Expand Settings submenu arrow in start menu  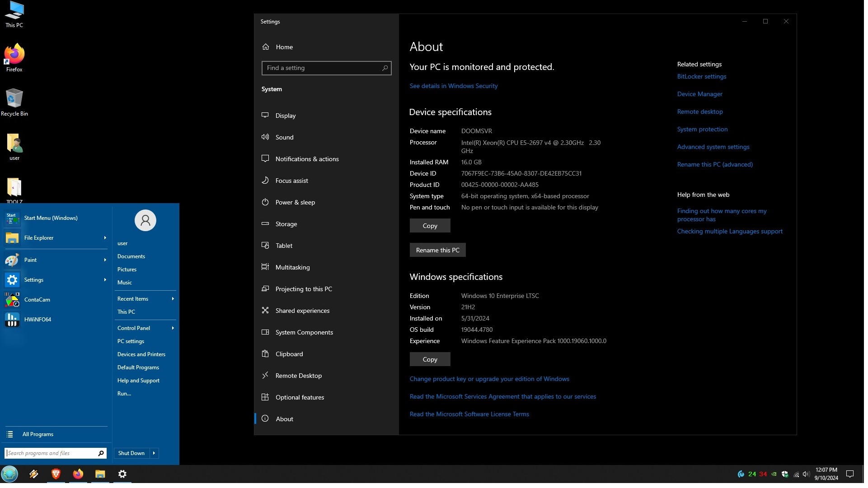[105, 279]
